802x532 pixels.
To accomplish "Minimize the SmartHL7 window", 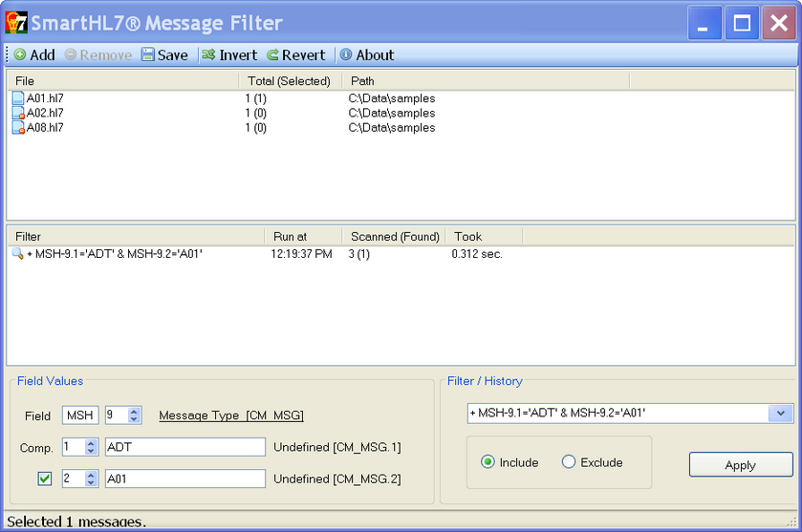I will pyautogui.click(x=704, y=23).
